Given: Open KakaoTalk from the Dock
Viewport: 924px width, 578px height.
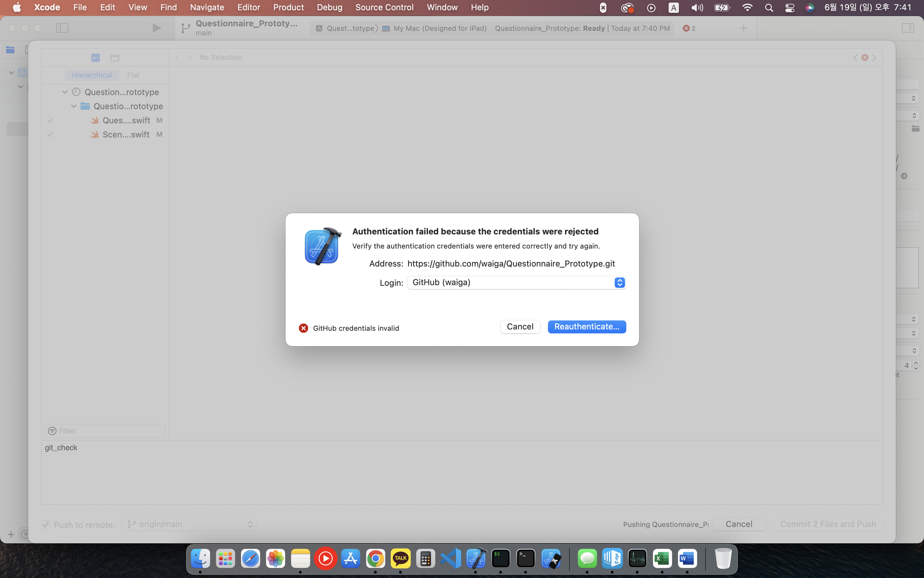Looking at the screenshot, I should pyautogui.click(x=400, y=558).
